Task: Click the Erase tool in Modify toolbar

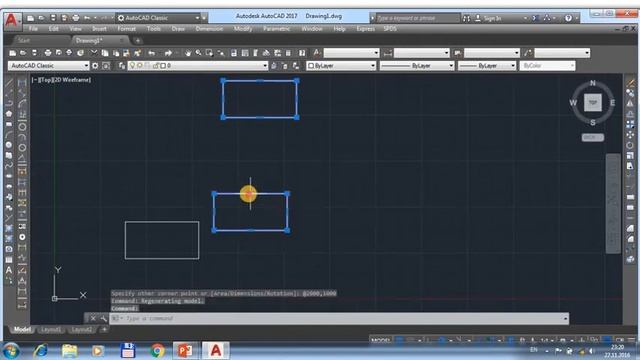Action: 631,83
